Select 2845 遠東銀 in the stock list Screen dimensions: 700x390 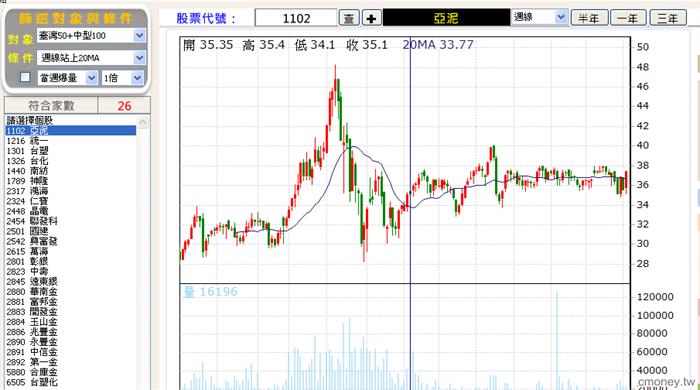point(71,282)
